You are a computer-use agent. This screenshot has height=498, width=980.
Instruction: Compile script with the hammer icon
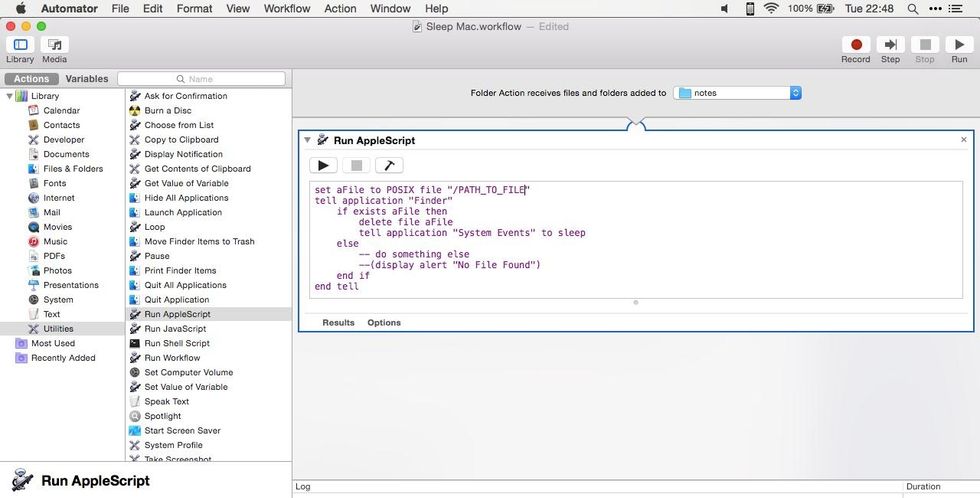coord(389,165)
